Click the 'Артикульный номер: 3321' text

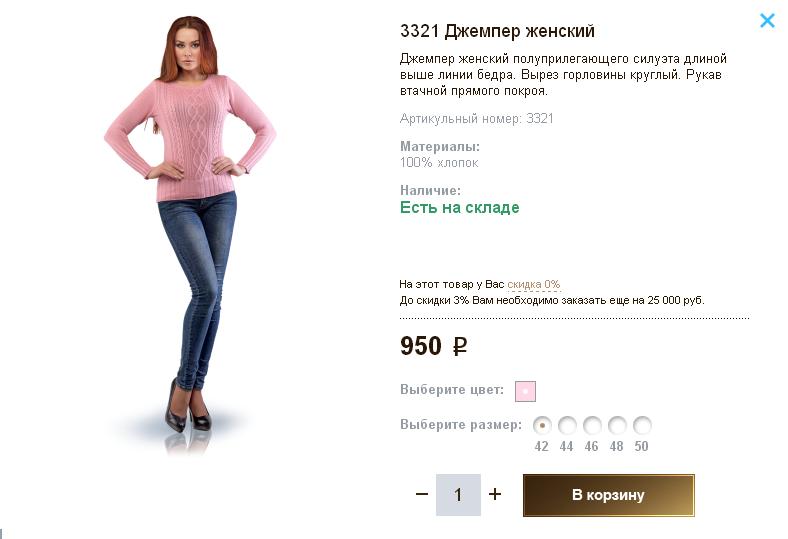476,118
